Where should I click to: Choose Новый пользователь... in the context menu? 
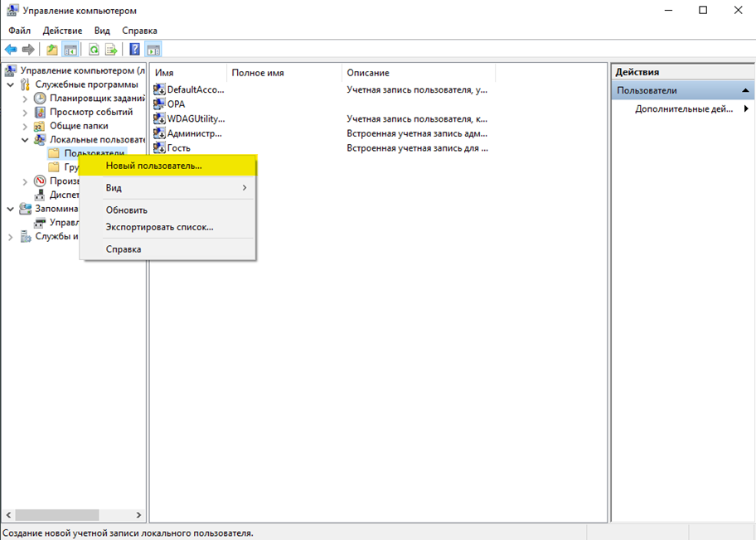click(153, 166)
